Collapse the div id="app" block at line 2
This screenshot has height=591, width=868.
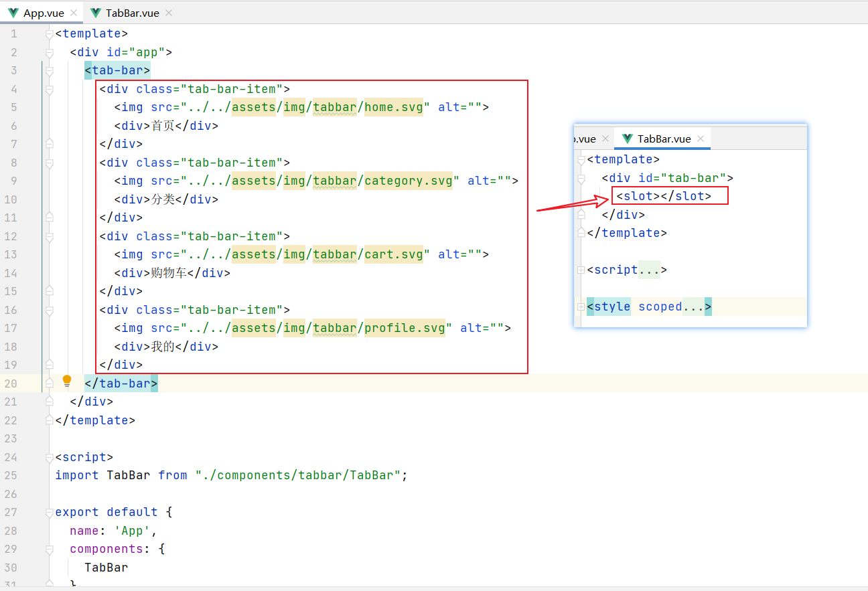pos(49,52)
